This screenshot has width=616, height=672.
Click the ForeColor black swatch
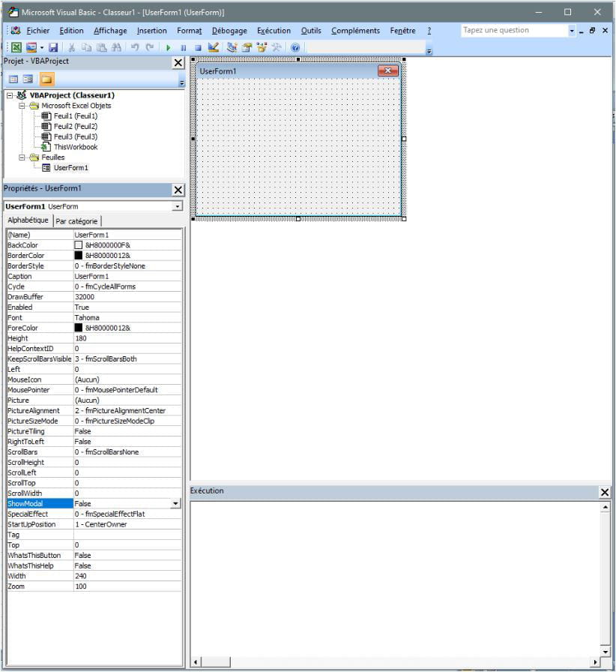[x=79, y=328]
